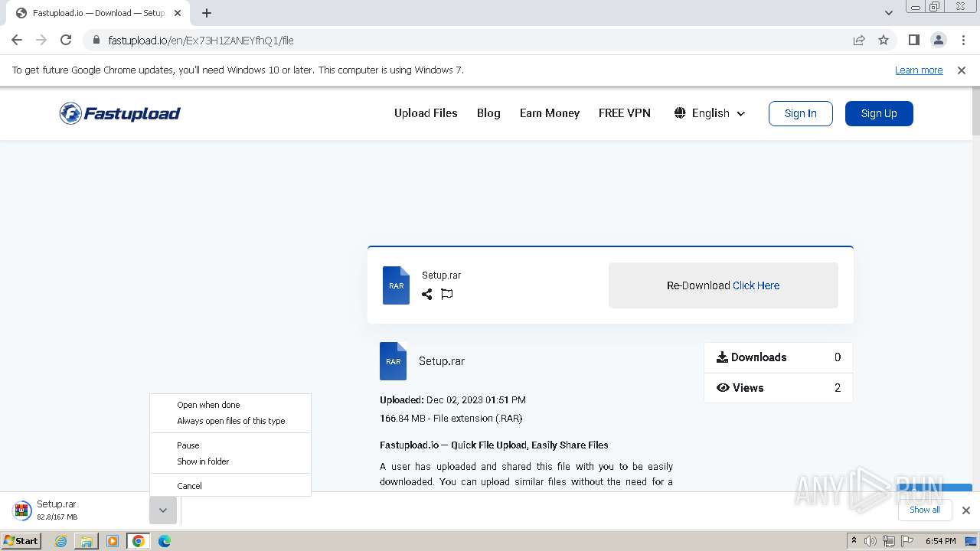The width and height of the screenshot is (980, 551).
Task: Open the Earn Money page
Action: (550, 113)
